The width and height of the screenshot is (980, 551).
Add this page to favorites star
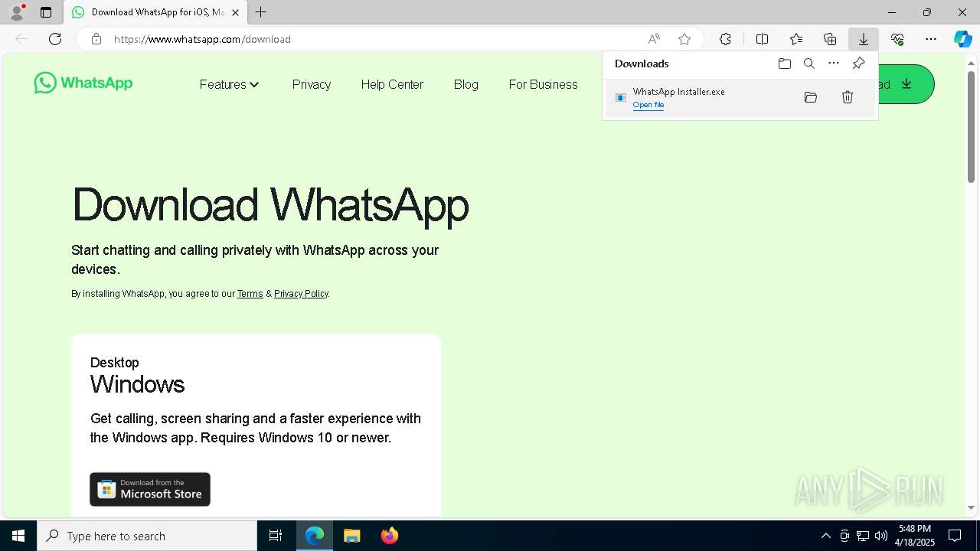(x=684, y=39)
